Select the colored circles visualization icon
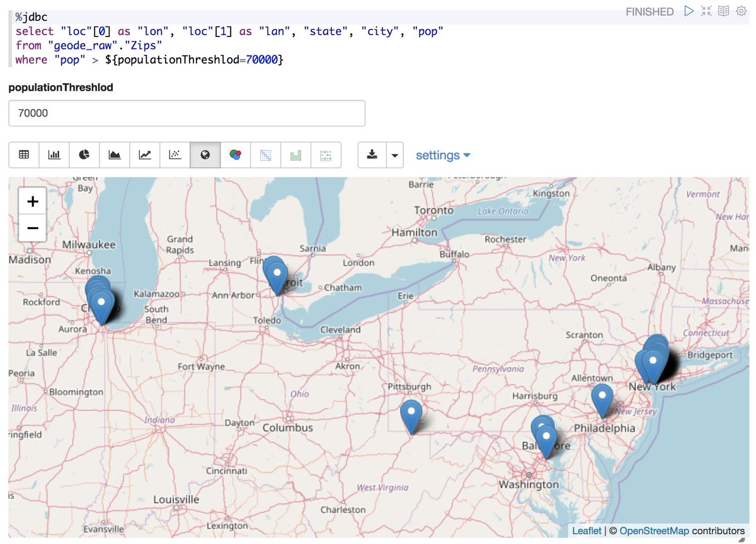756x544 pixels. [x=236, y=155]
